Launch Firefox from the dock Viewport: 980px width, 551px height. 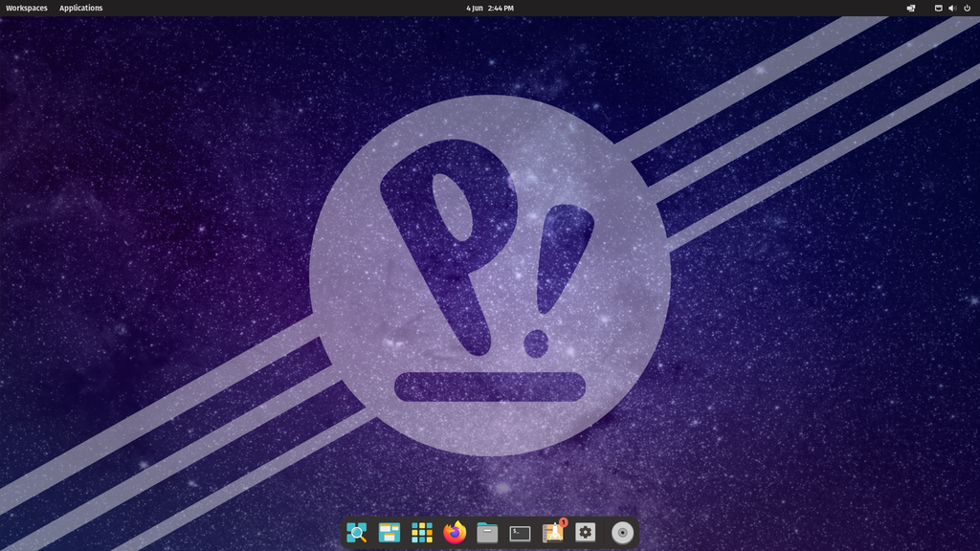[x=455, y=533]
